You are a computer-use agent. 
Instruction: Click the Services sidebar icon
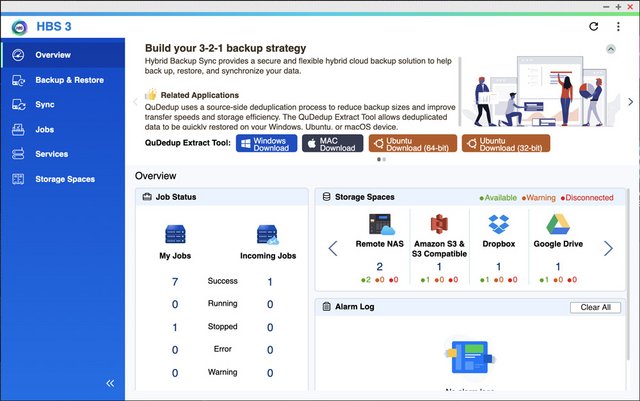[18, 154]
